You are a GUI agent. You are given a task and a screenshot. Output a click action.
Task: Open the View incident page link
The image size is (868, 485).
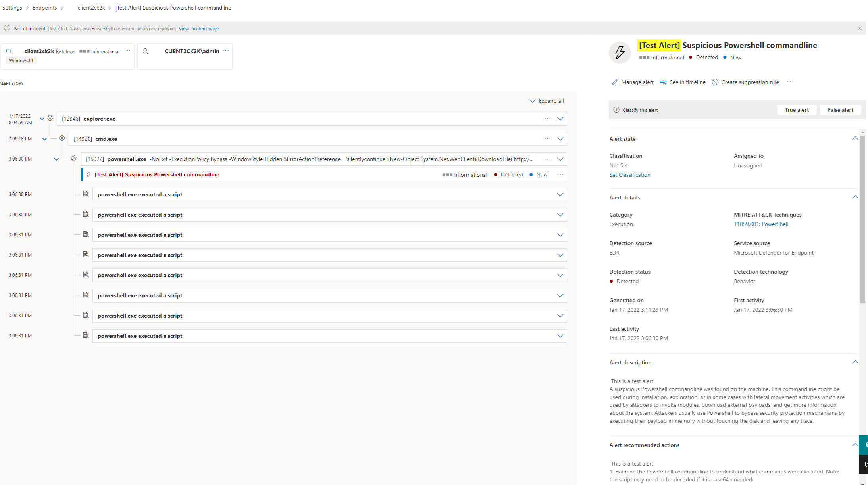point(198,29)
